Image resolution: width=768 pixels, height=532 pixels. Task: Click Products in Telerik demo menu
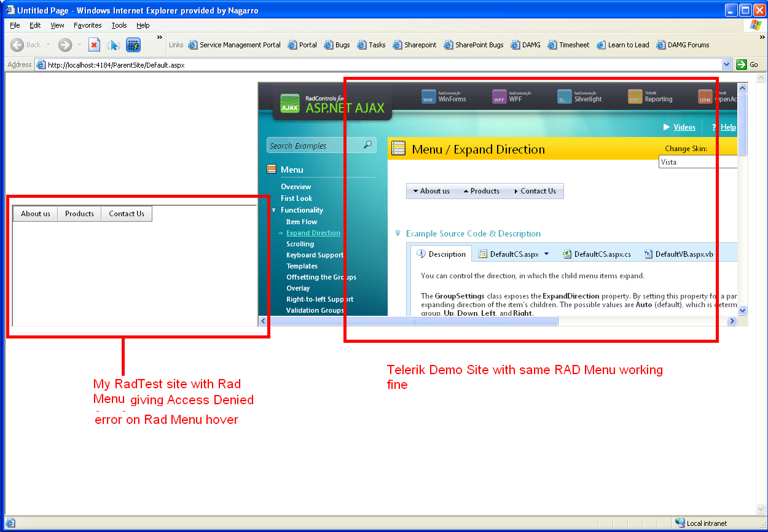coord(482,191)
